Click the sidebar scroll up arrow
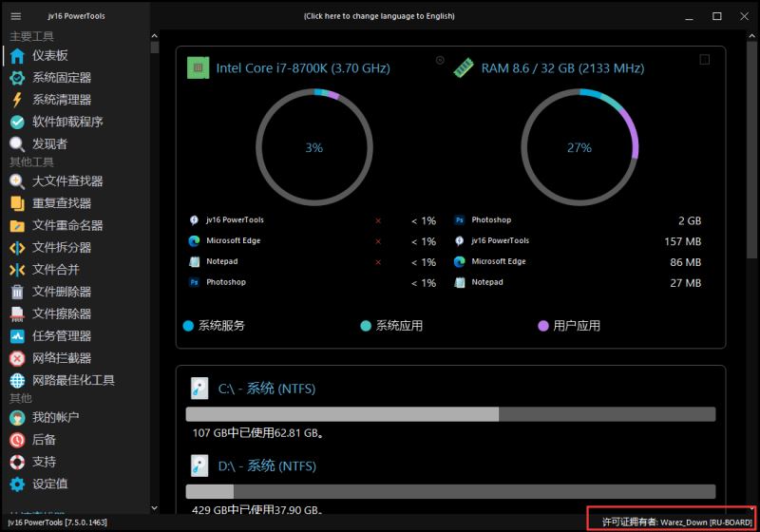This screenshot has width=760, height=532. pyautogui.click(x=155, y=36)
